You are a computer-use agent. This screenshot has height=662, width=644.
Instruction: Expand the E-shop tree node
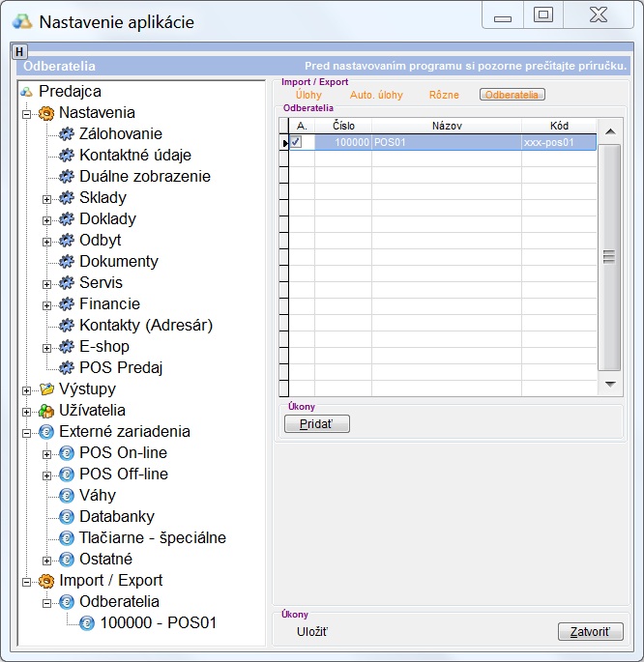coord(46,347)
